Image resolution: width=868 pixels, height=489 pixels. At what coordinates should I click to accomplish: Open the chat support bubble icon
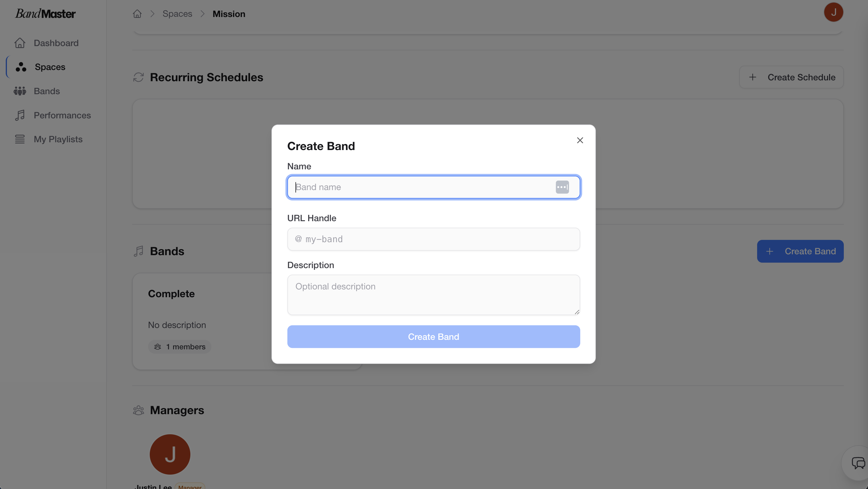pos(858,463)
